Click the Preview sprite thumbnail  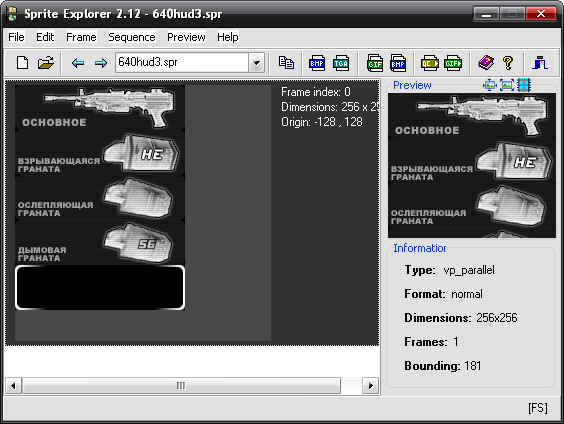[472, 165]
